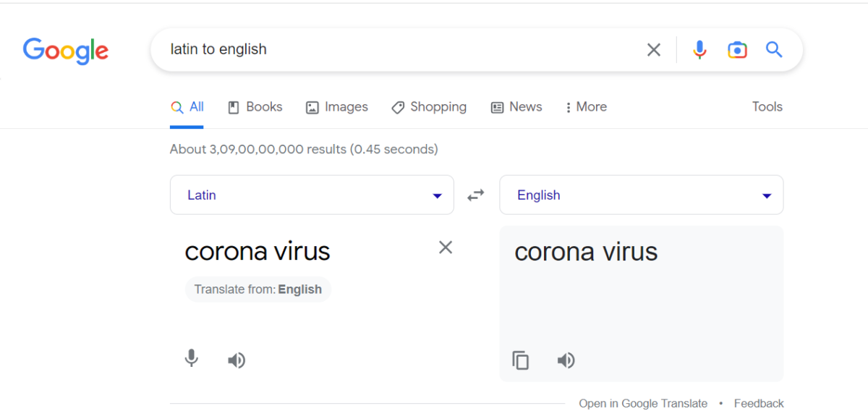Viewport: 868px width, 419px height.
Task: Open the Latin source language dropdown
Action: point(312,195)
